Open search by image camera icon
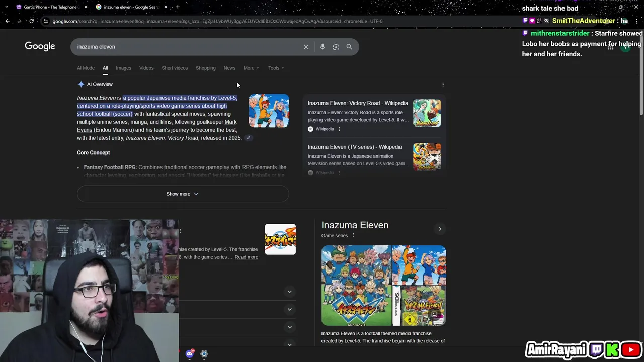The width and height of the screenshot is (644, 362). (x=336, y=47)
